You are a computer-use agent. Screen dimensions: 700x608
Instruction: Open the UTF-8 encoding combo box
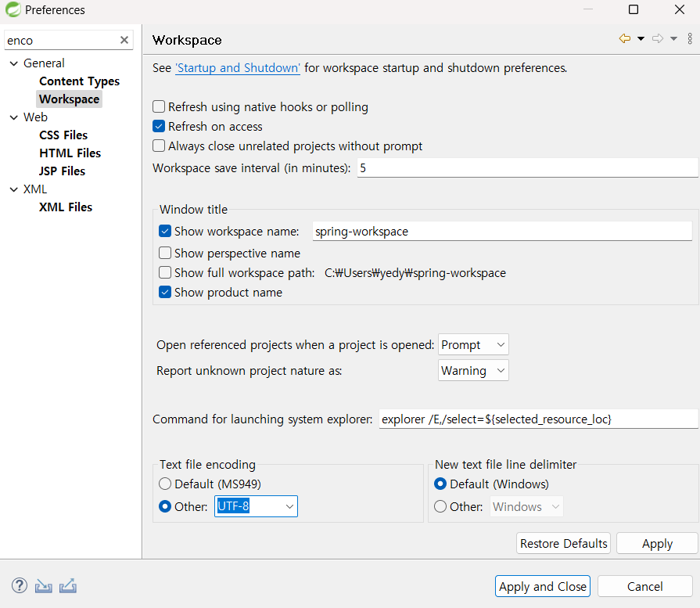coord(257,506)
